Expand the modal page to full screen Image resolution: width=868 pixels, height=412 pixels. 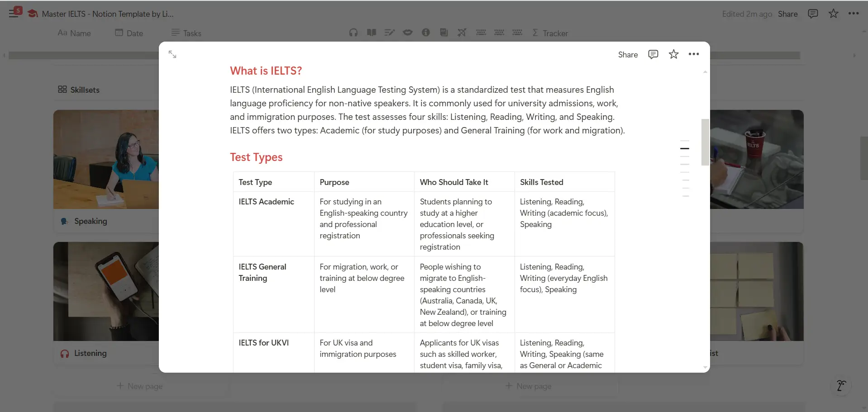172,54
